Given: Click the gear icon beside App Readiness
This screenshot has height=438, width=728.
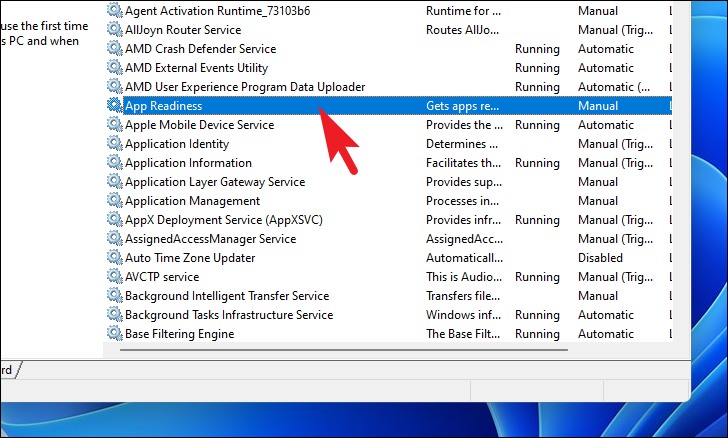Looking at the screenshot, I should click(x=115, y=105).
